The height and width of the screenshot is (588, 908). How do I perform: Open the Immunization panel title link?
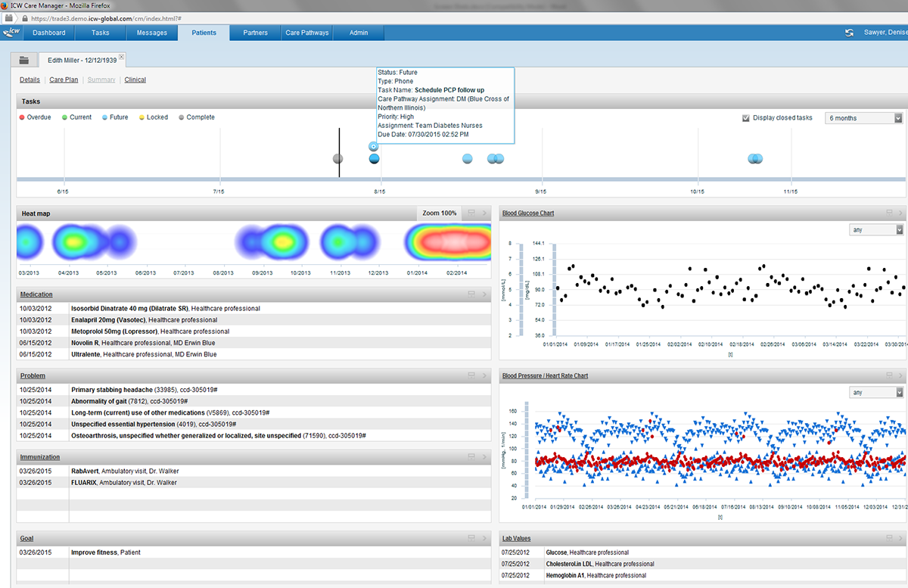(x=40, y=457)
